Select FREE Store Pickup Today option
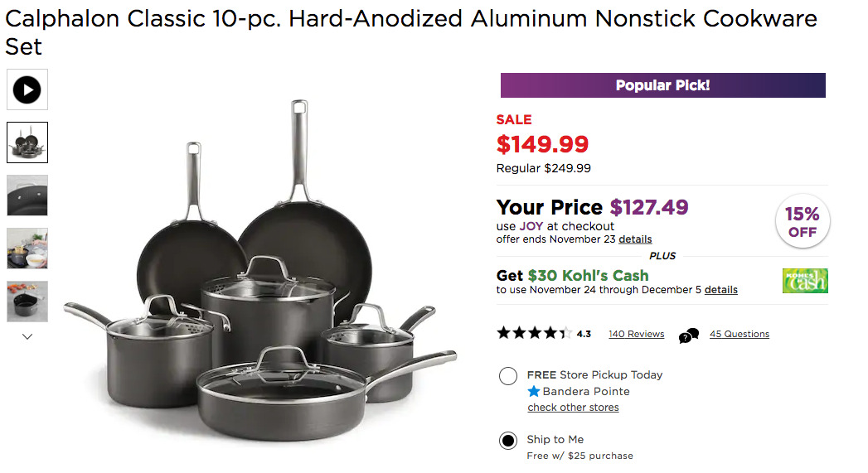The image size is (868, 473). click(508, 376)
